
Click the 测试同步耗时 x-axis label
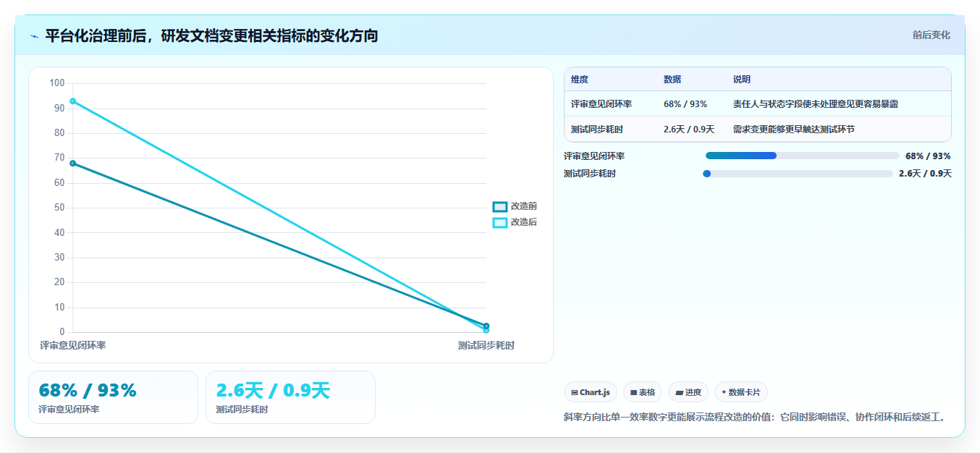point(486,346)
